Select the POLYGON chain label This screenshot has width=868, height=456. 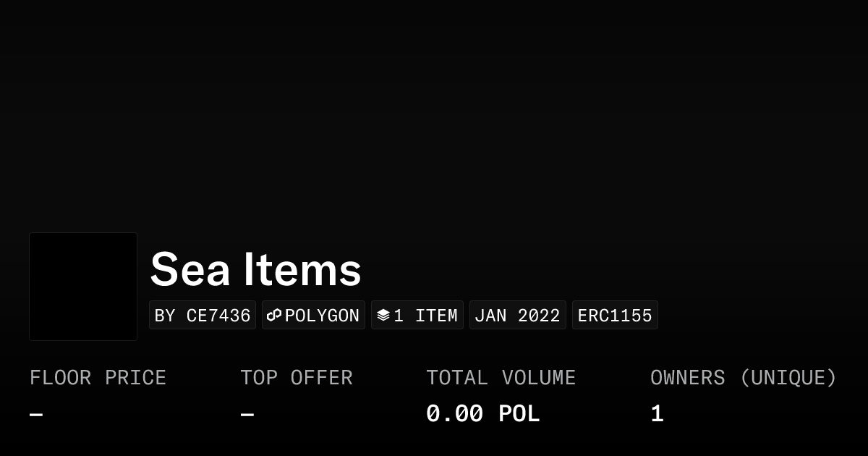322,316
